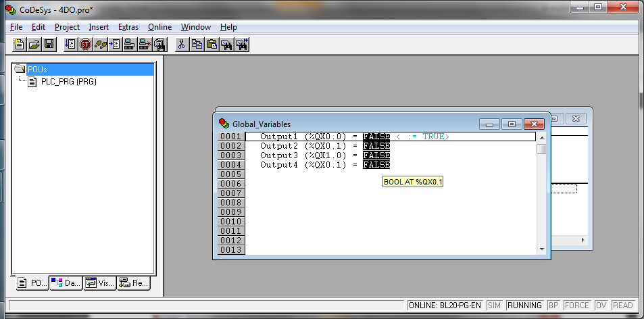Click the Global_Variables scrollbar down arrow
Image resolution: width=644 pixels, height=319 pixels.
542,249
